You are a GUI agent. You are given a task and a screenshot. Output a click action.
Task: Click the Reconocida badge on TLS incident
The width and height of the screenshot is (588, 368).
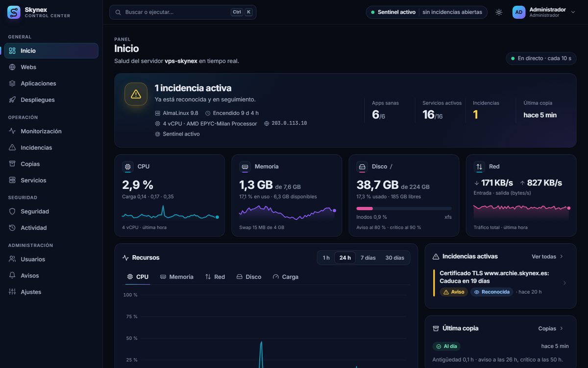pyautogui.click(x=492, y=292)
